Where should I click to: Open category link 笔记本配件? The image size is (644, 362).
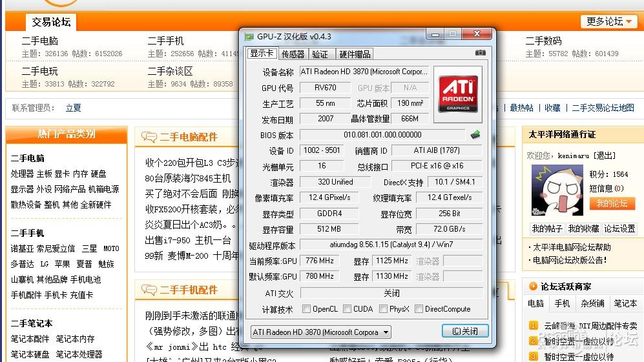point(30,339)
